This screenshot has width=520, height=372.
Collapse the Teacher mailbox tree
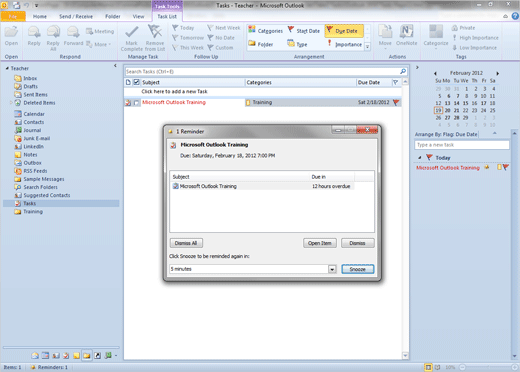point(7,68)
